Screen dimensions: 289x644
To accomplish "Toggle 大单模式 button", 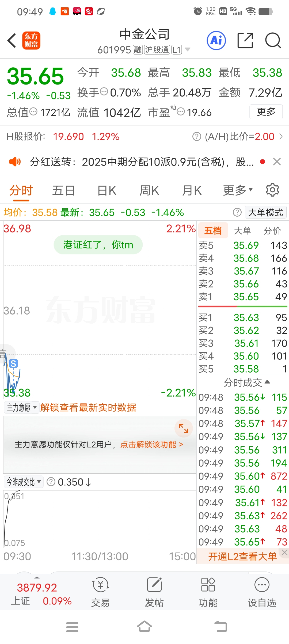I will point(265,212).
